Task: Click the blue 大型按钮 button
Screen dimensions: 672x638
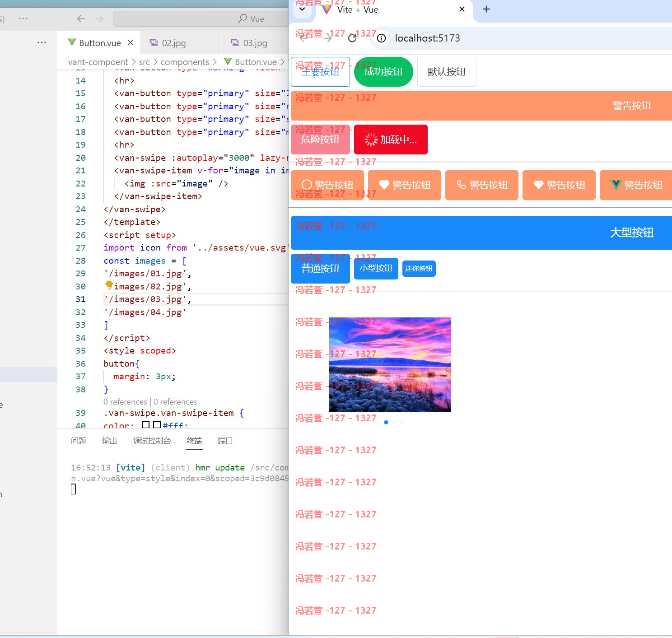Action: 481,233
